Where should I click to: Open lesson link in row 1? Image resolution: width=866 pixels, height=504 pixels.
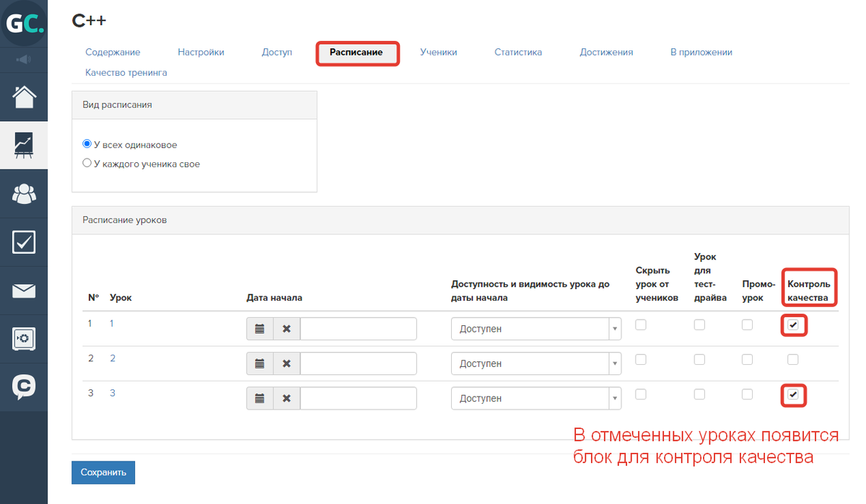(x=112, y=324)
